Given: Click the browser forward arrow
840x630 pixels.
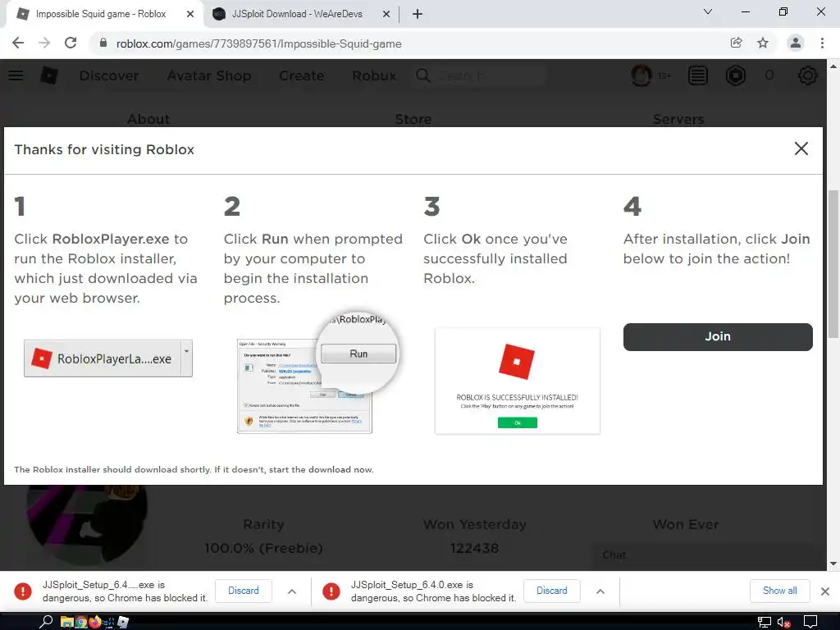Looking at the screenshot, I should [44, 43].
